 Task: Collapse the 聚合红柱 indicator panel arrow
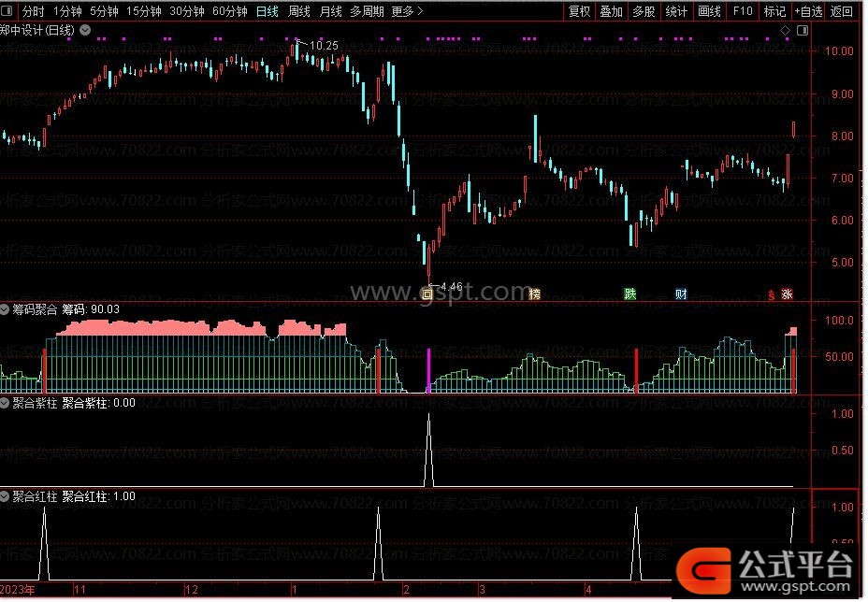coord(5,497)
